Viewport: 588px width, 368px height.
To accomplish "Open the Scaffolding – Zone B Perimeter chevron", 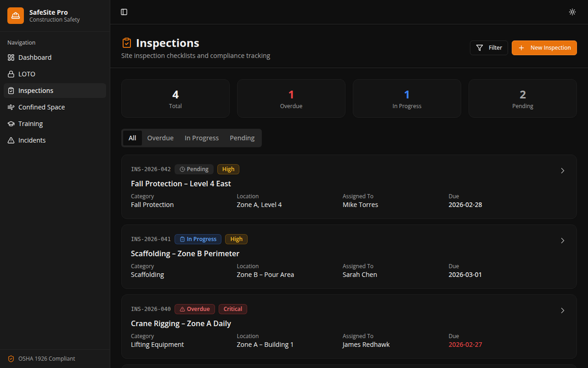I will tap(563, 241).
